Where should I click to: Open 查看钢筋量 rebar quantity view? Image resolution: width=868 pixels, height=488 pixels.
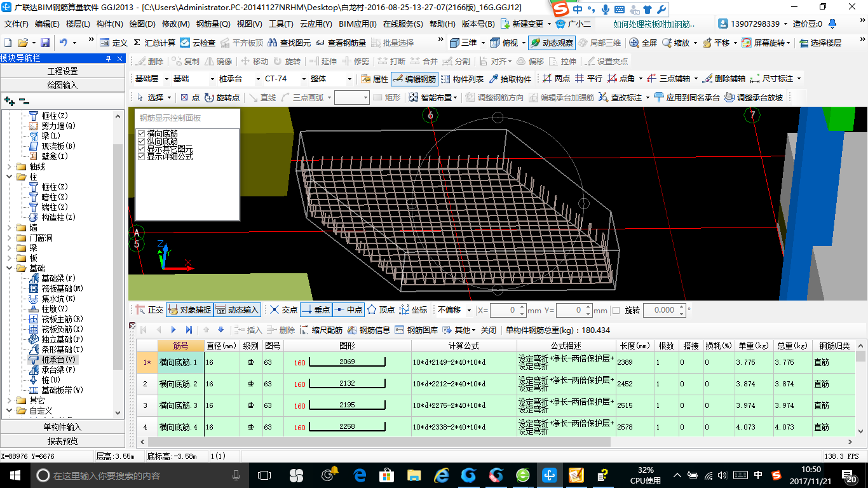coord(341,43)
